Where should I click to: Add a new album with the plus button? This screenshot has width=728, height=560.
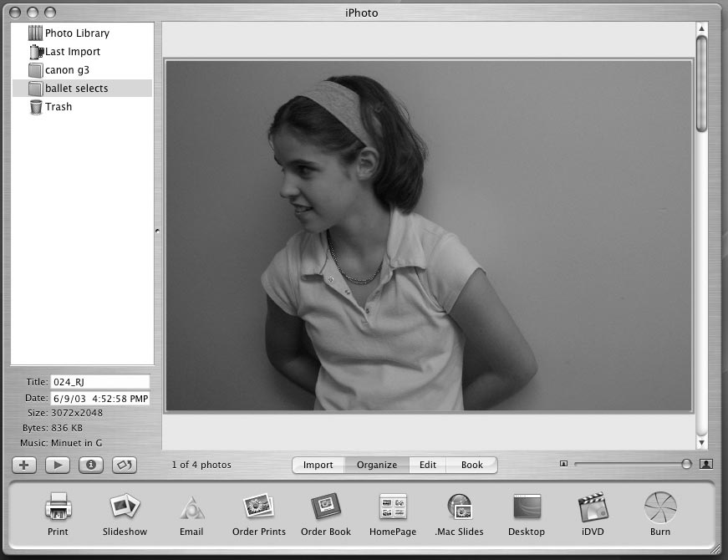coord(24,465)
